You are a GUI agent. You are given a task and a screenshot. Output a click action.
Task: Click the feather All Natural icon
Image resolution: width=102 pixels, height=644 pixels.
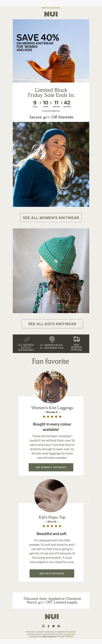[x=27, y=339]
